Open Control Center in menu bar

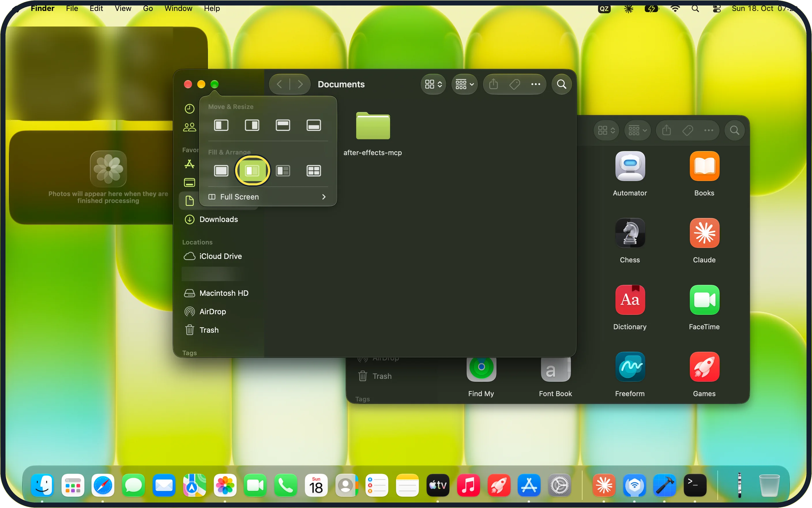click(x=717, y=8)
